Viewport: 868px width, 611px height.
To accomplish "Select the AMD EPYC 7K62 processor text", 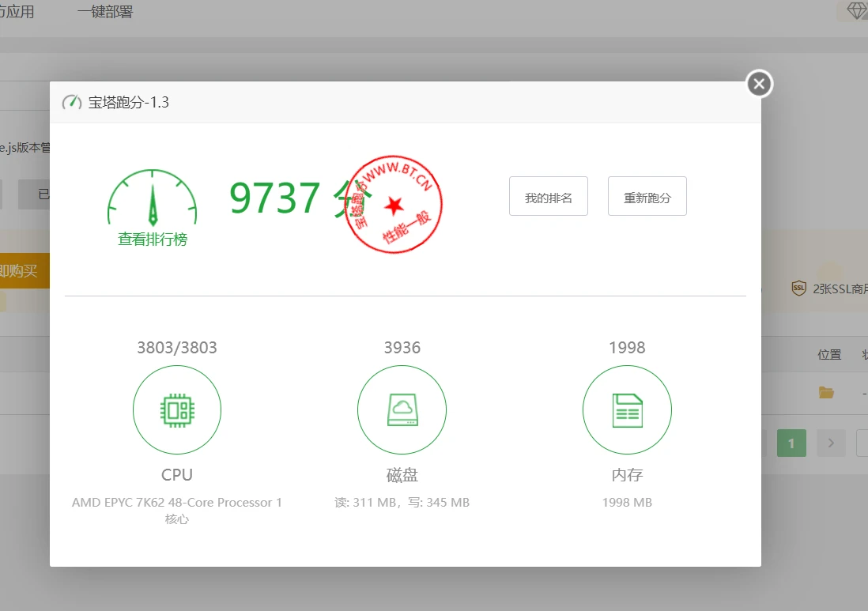I will 177,511.
